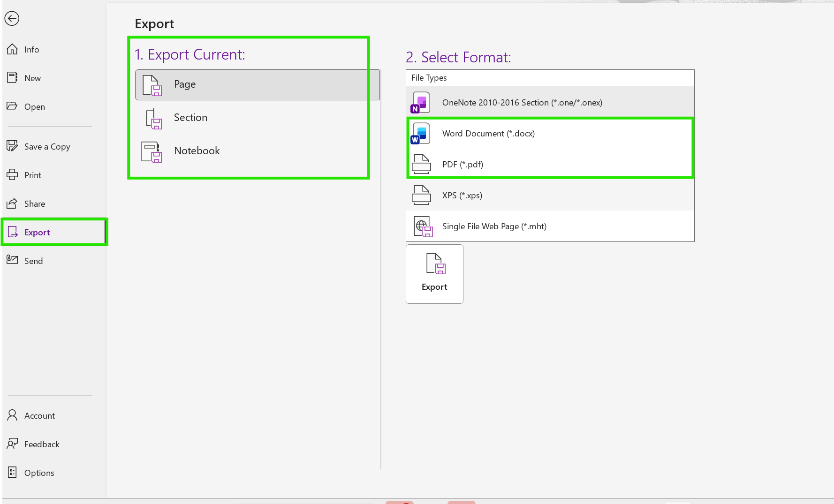Click the OneNote section file icon

420,103
